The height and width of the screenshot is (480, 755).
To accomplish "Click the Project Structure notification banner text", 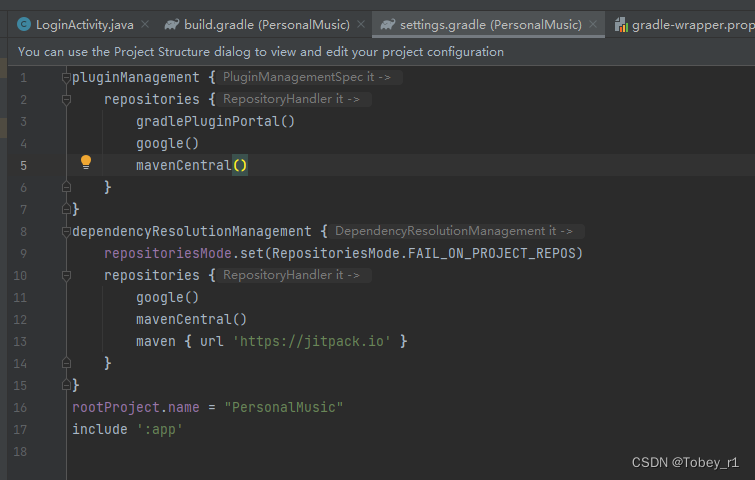I will pos(261,52).
